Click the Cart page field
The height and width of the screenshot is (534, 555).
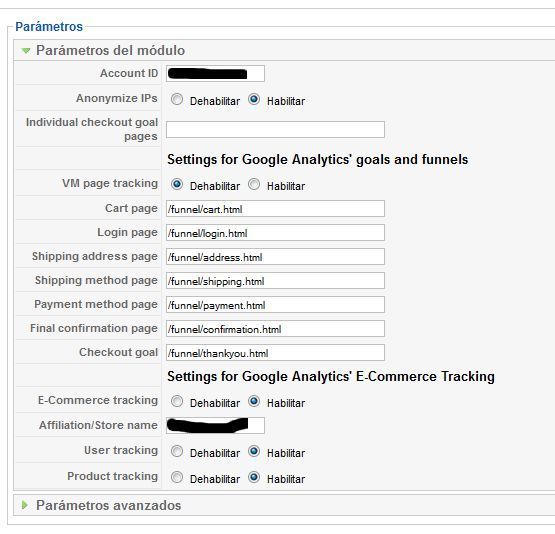275,209
